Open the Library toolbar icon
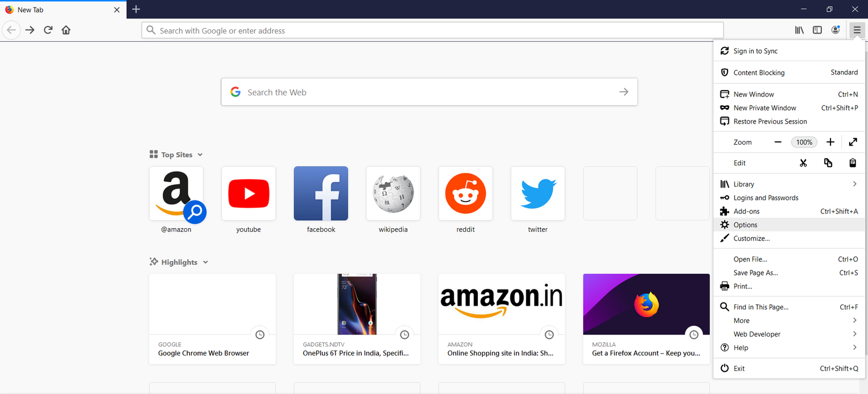This screenshot has height=394, width=868. [799, 30]
